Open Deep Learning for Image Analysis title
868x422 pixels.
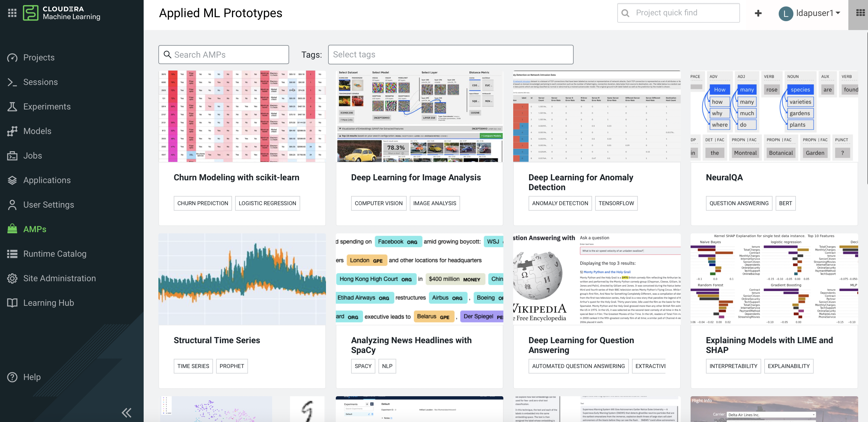tap(416, 178)
